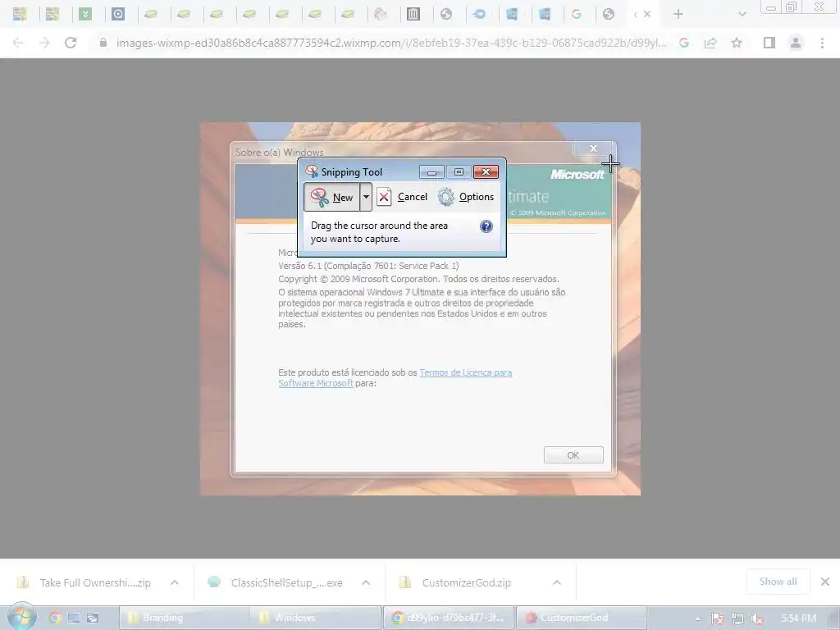Click OK in the Sobre o(a) Windows dialog
Viewport: 840px width, 630px height.
tap(573, 454)
